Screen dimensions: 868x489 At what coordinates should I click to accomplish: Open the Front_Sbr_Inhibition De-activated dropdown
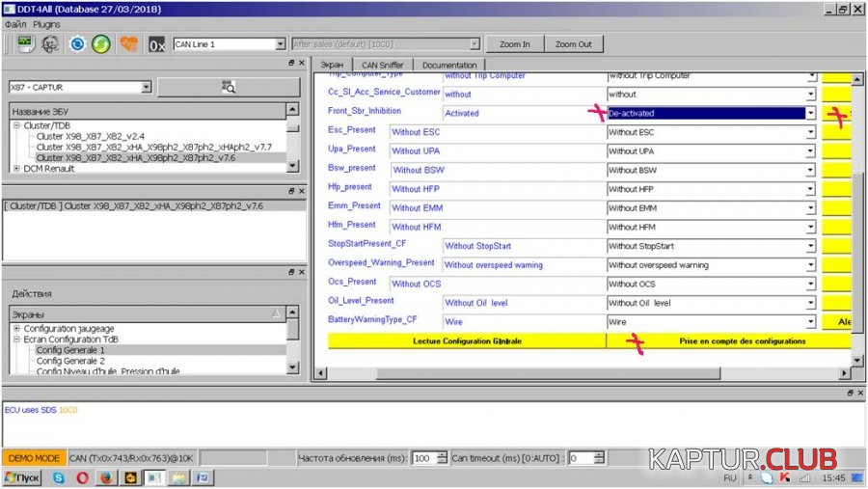click(810, 113)
